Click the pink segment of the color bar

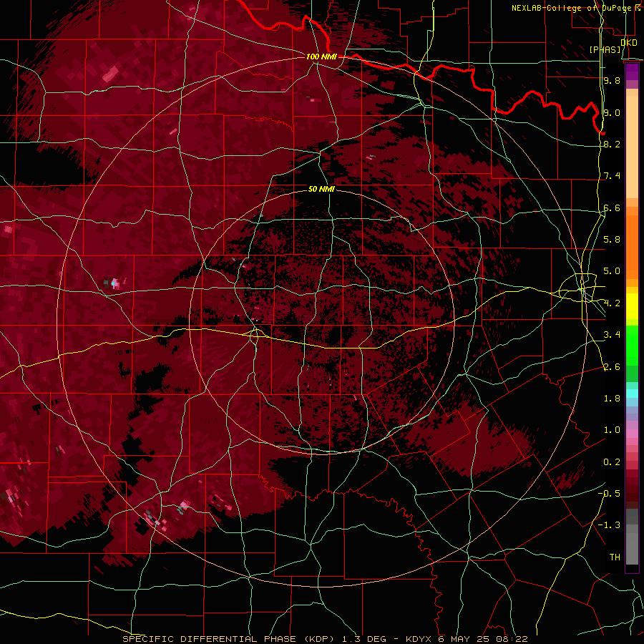pos(632,434)
